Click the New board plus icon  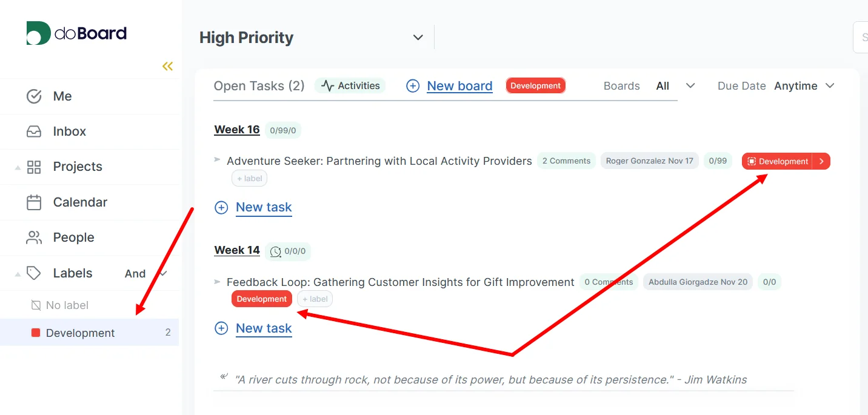pyautogui.click(x=413, y=86)
